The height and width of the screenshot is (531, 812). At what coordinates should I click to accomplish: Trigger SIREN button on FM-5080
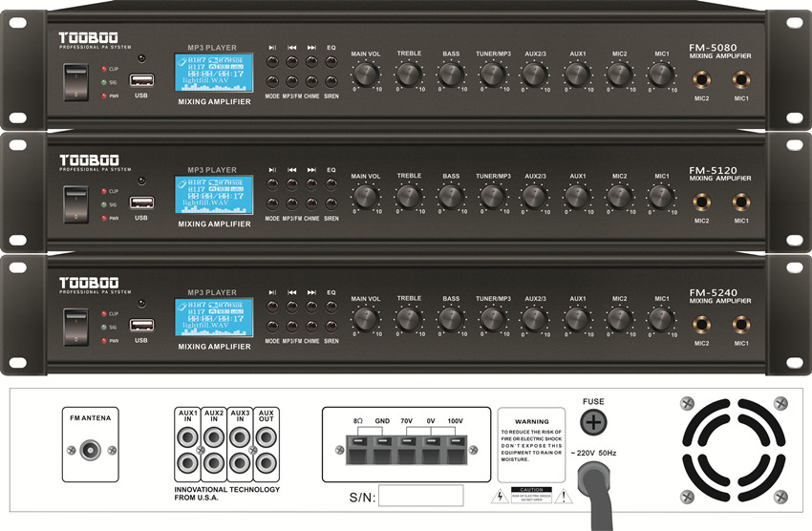331,82
